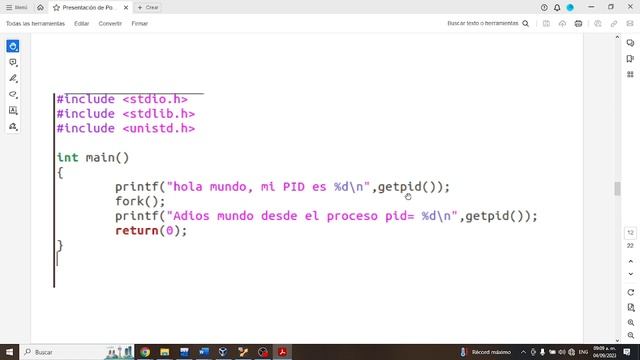The height and width of the screenshot is (360, 640).
Task: Open the help circle icon in title bar
Action: (544, 7)
